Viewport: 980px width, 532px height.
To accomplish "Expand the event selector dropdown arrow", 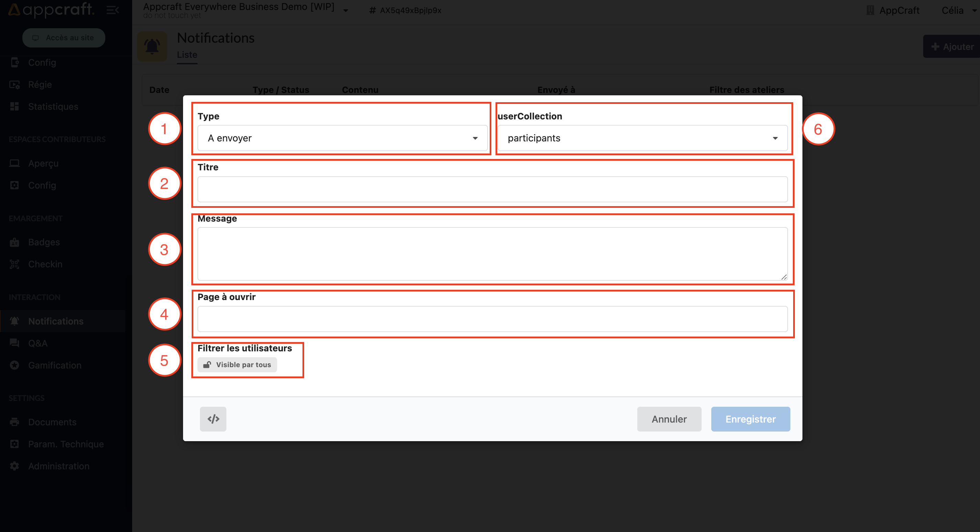I will tap(345, 11).
